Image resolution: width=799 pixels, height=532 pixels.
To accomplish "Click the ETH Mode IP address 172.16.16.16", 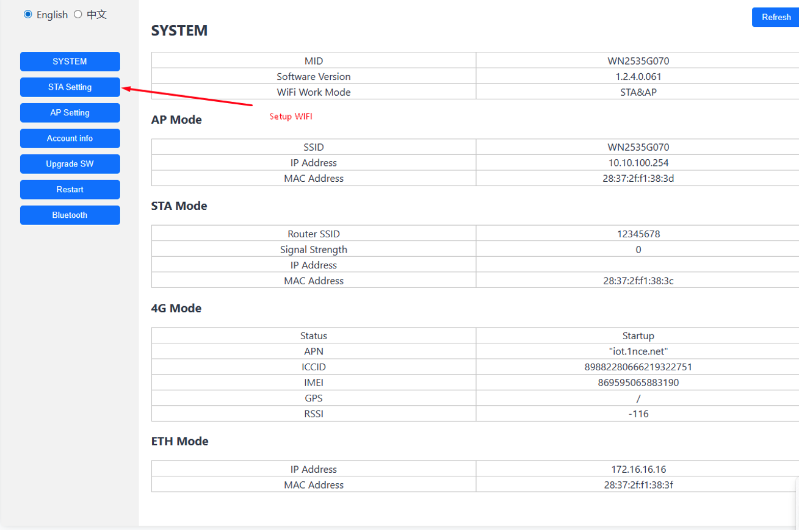I will click(x=638, y=470).
